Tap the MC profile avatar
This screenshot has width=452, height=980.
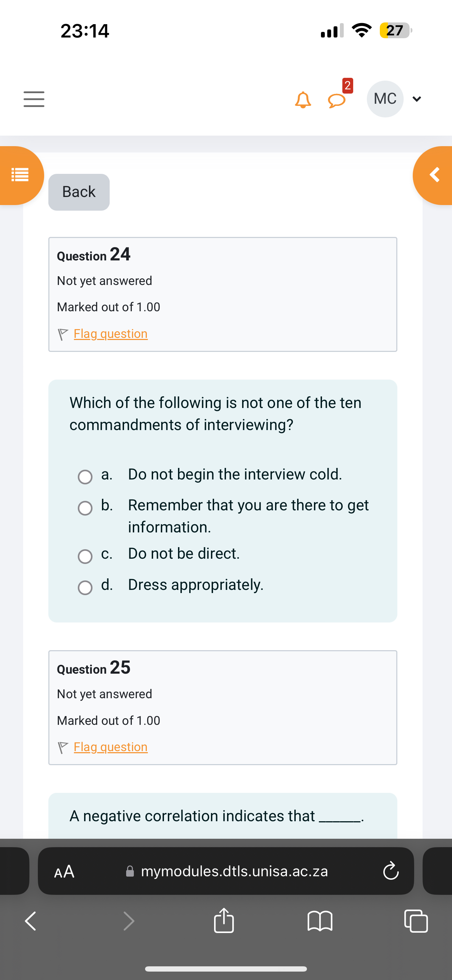(x=385, y=99)
